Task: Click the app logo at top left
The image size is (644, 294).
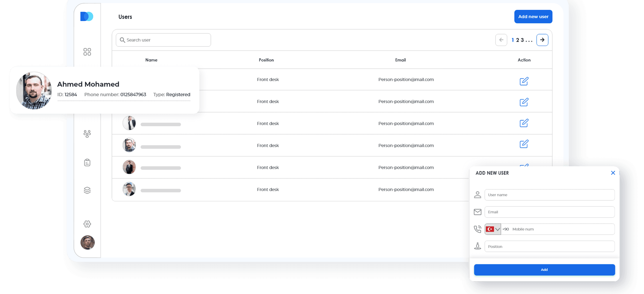Action: pyautogui.click(x=87, y=17)
